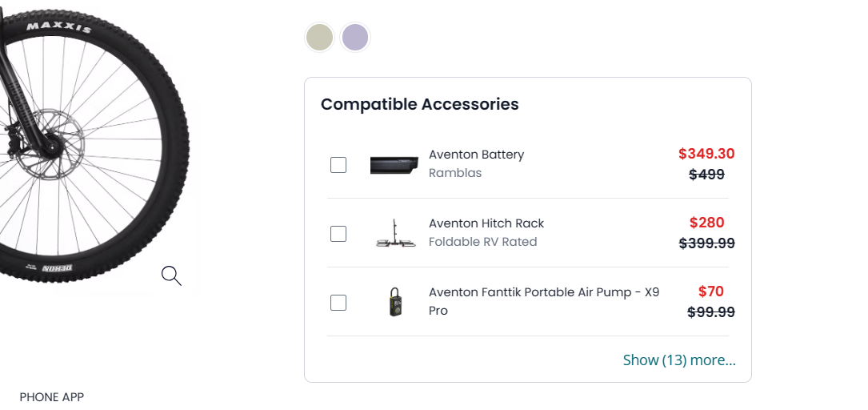The image size is (868, 410).
Task: Check the Aventon Battery checkbox
Action: [x=338, y=165]
